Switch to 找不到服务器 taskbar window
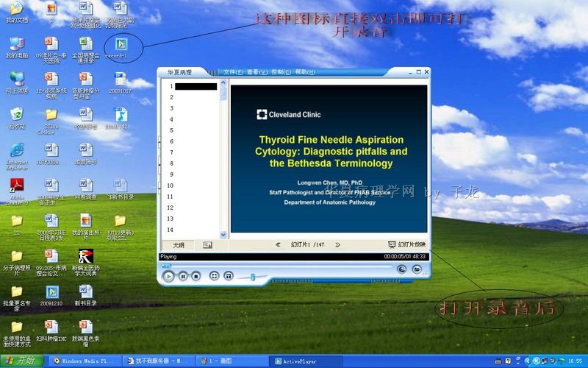The width and height of the screenshot is (588, 368). coord(159,361)
